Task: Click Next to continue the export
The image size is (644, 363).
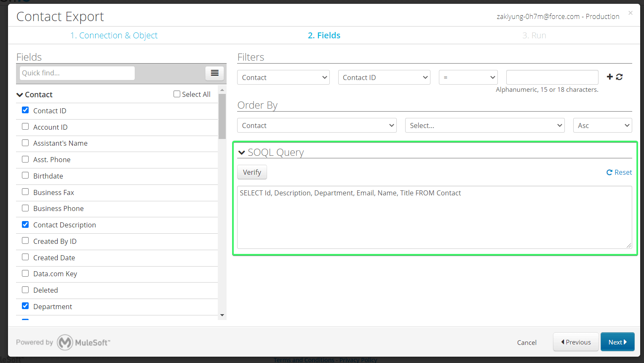Action: point(617,342)
